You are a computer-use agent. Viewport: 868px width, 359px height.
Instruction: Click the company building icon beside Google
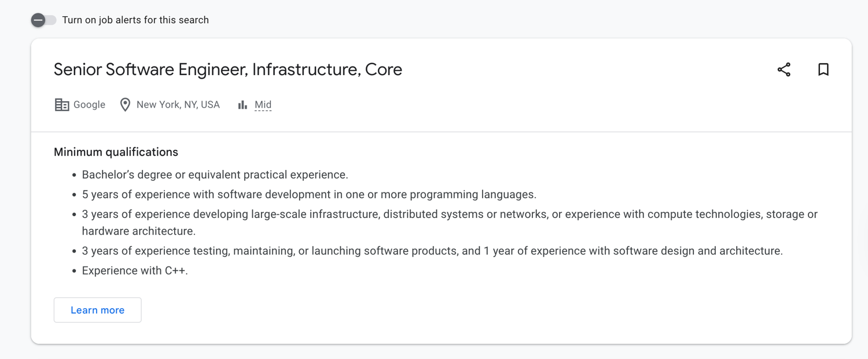click(61, 104)
